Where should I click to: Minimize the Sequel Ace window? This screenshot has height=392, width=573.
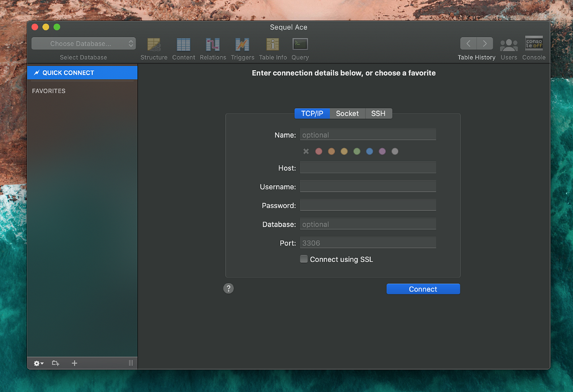pyautogui.click(x=46, y=27)
